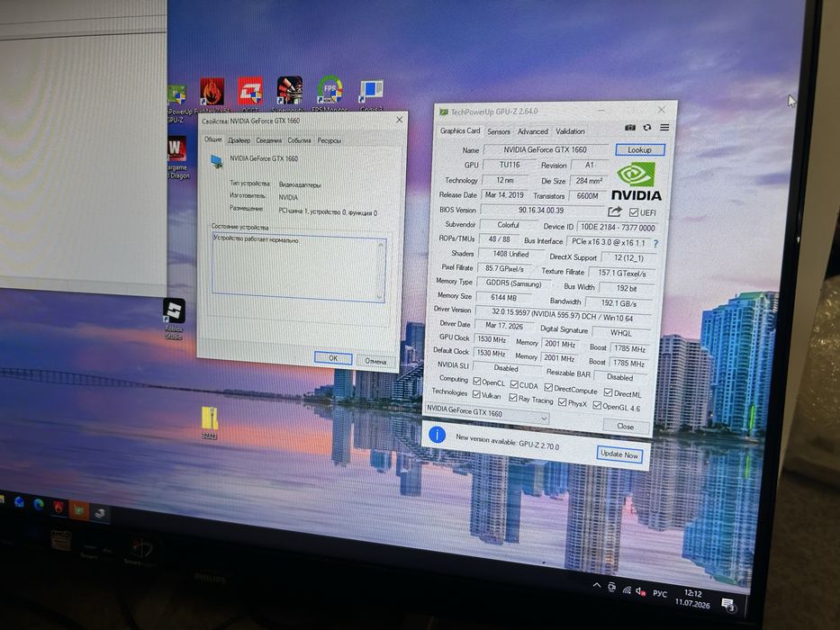840x630 pixels.
Task: Open the GPU-Z hamburger menu
Action: coord(664,128)
